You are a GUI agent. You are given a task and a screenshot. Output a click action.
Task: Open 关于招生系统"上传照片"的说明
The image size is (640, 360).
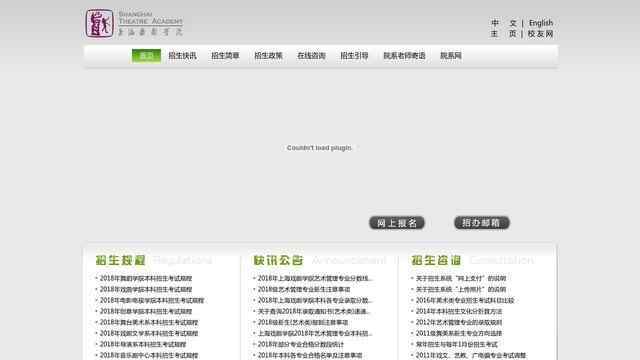(x=461, y=289)
